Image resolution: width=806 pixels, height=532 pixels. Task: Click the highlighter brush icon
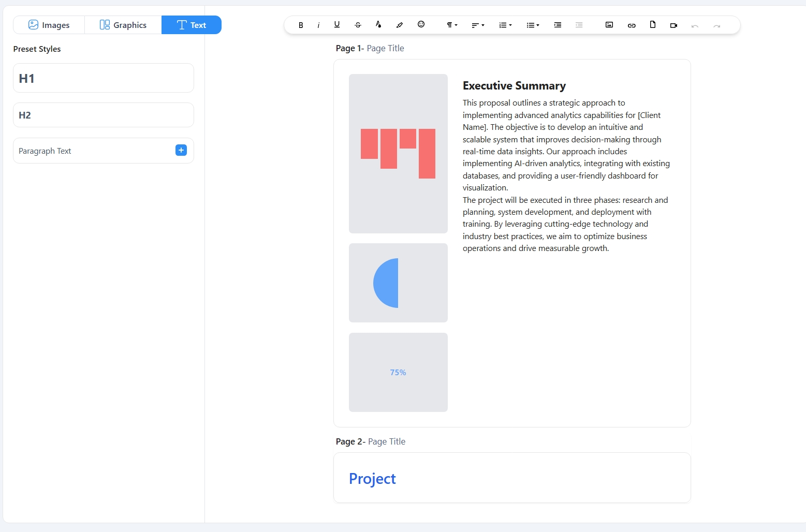click(x=399, y=25)
